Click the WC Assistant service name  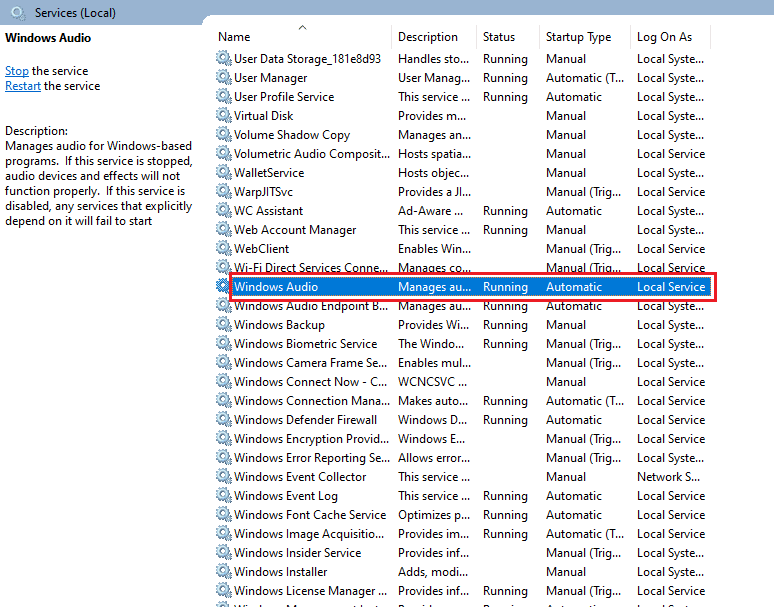[268, 211]
